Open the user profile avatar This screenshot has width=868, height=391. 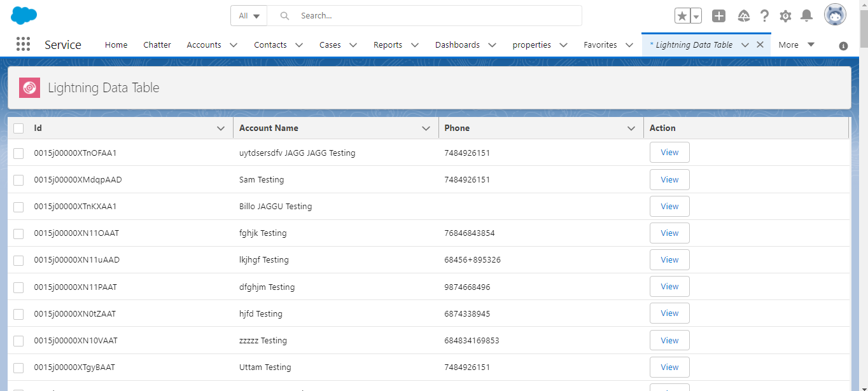(834, 14)
